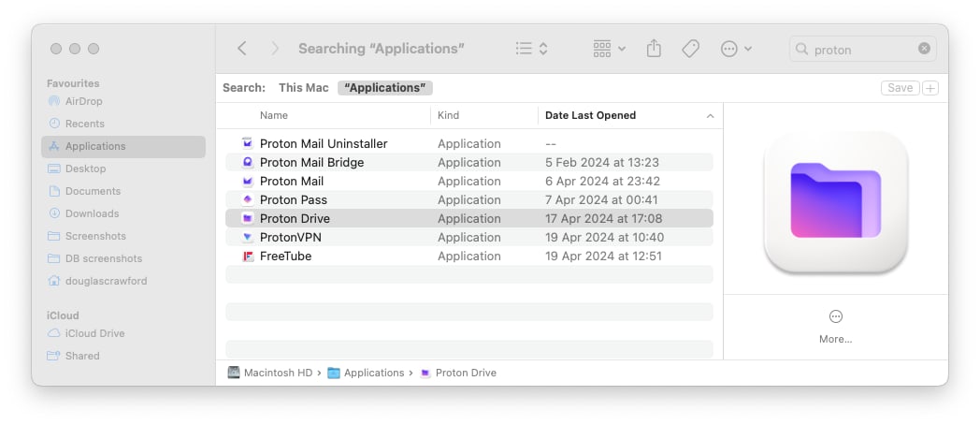The height and width of the screenshot is (425, 980).
Task: Open the ellipsis action menu in toolbar
Action: point(736,48)
